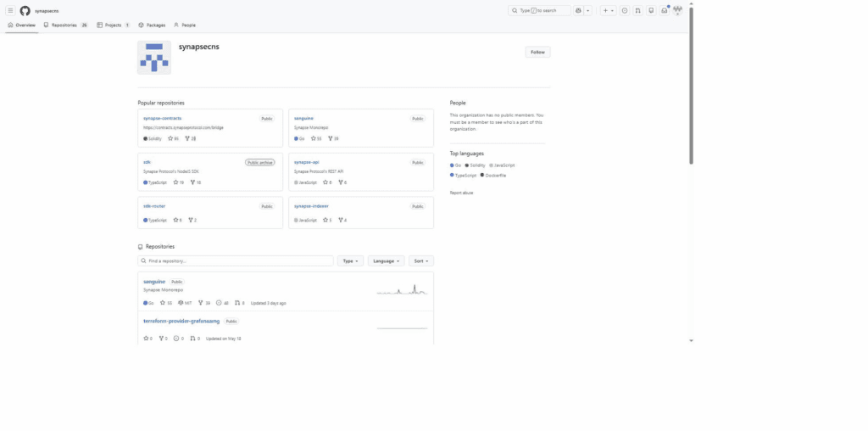Open issues count on sanguine list row
The image size is (868, 431).
(x=222, y=303)
